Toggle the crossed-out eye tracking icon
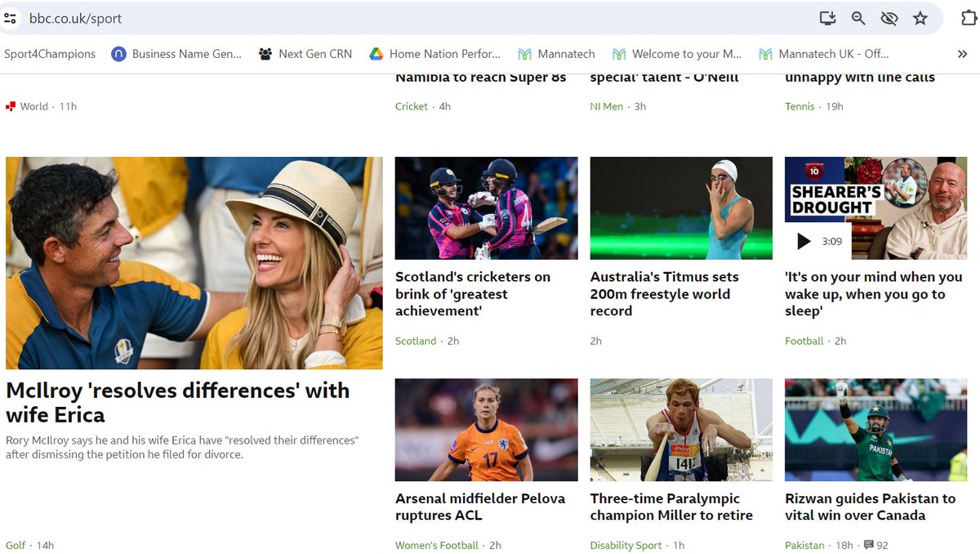This screenshot has height=554, width=980. (x=889, y=18)
